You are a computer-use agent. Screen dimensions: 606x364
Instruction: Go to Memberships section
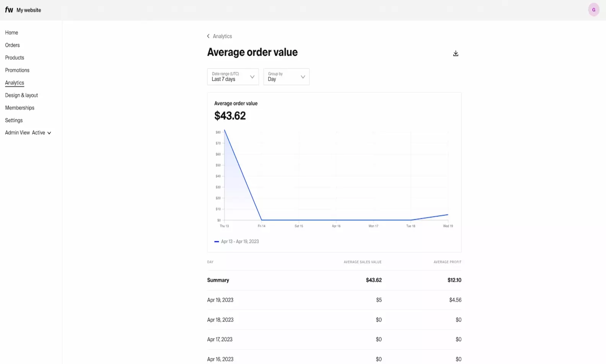click(x=20, y=108)
